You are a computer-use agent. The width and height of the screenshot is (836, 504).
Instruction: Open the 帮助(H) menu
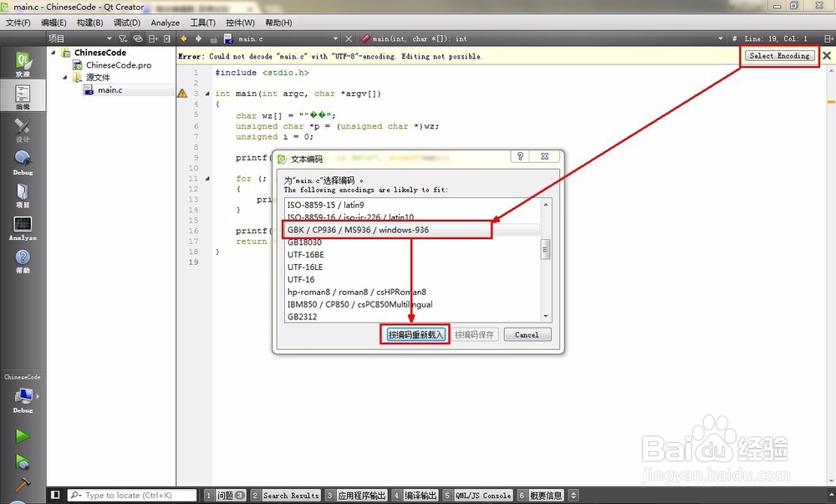[x=278, y=23]
